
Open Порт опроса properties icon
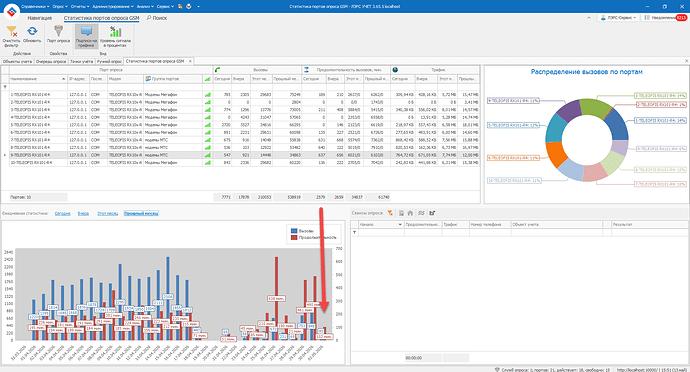coord(58,31)
